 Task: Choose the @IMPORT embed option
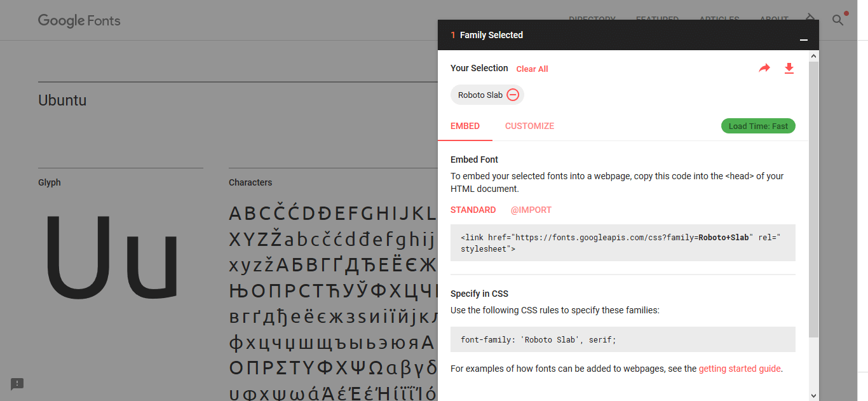[x=531, y=210]
